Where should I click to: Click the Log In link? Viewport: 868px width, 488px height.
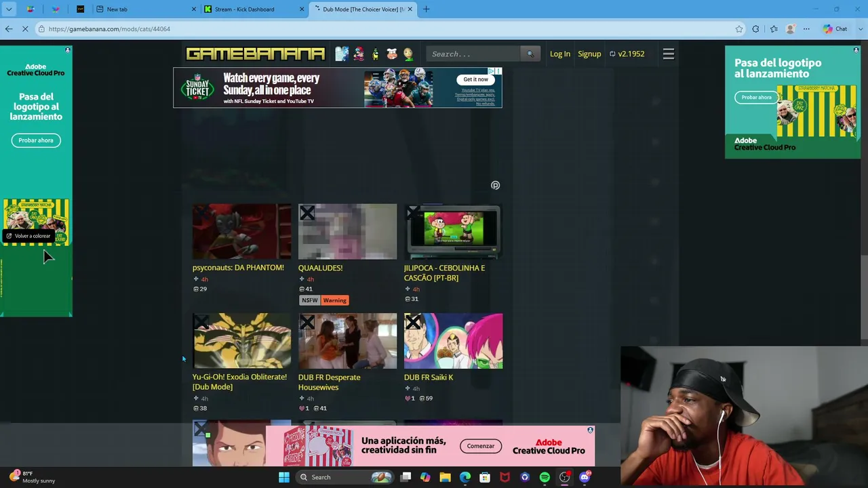(560, 54)
